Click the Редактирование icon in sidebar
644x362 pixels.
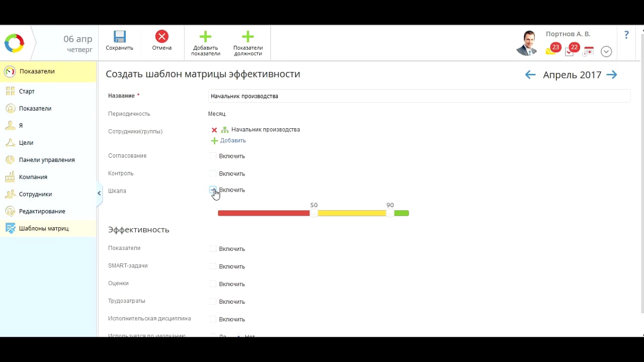10,211
